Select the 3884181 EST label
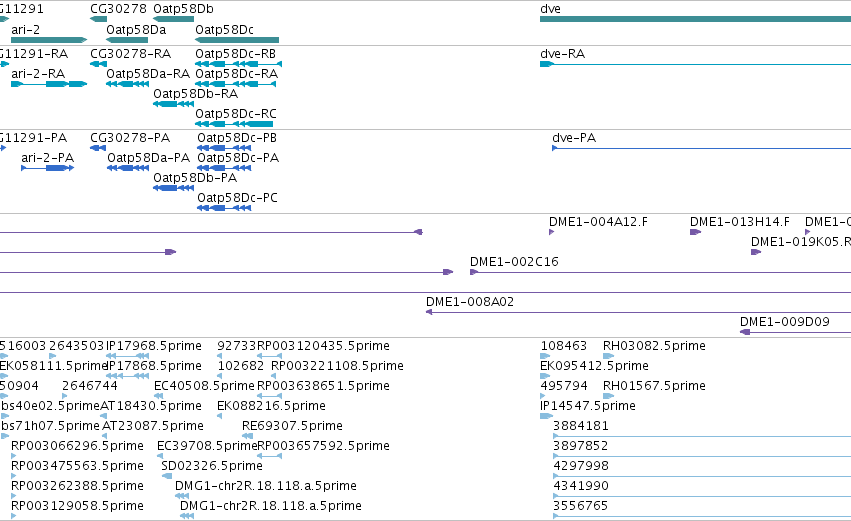Image resolution: width=851 pixels, height=521 pixels. coord(581,426)
